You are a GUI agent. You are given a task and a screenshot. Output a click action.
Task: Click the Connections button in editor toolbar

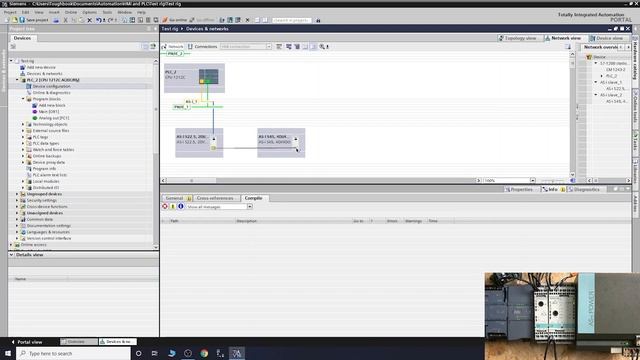click(202, 47)
